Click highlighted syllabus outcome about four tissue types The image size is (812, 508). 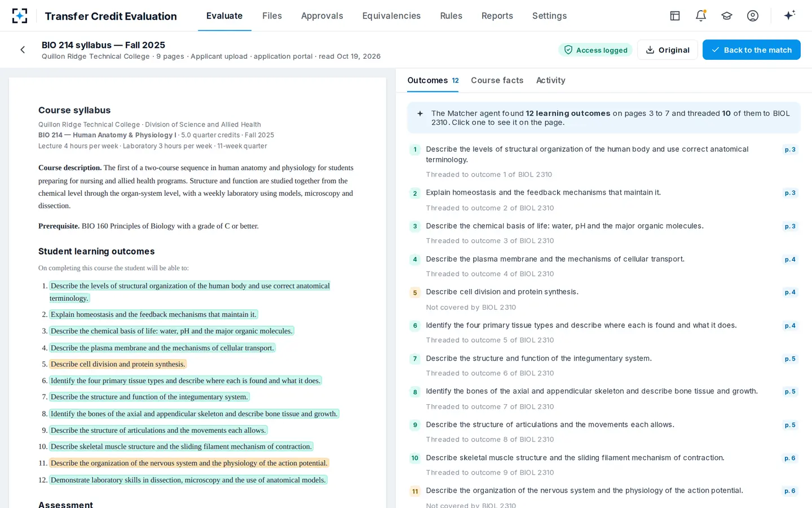186,380
